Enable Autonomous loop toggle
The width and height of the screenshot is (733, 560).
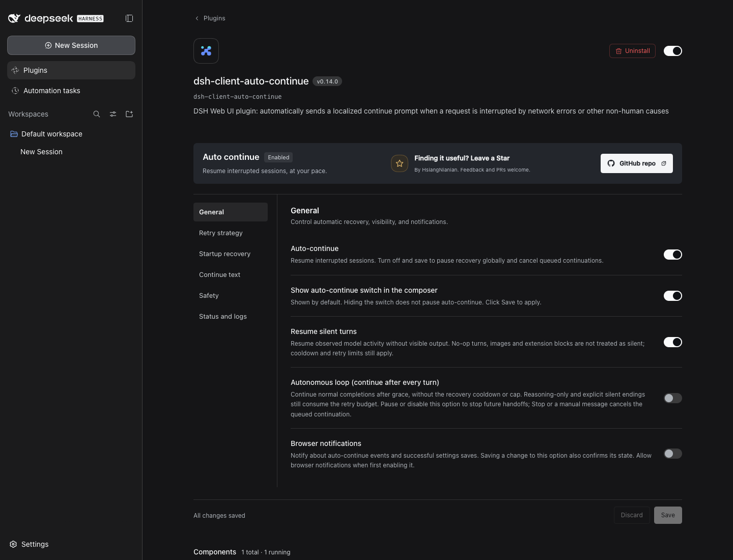coord(673,398)
